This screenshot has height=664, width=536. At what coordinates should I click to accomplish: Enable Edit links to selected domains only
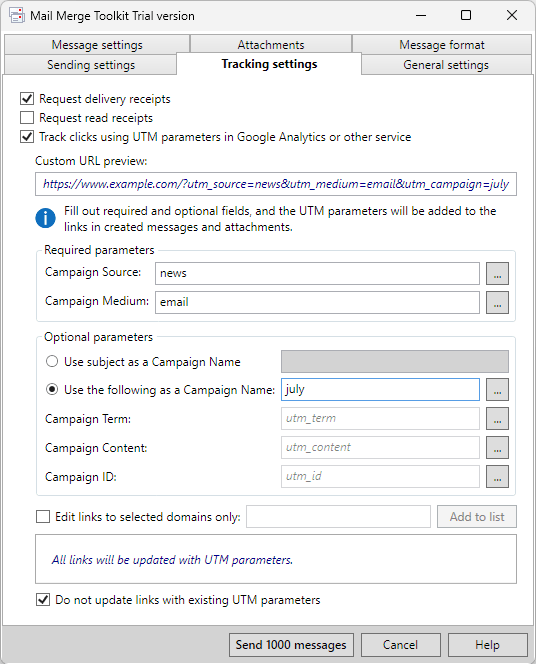pos(43,517)
